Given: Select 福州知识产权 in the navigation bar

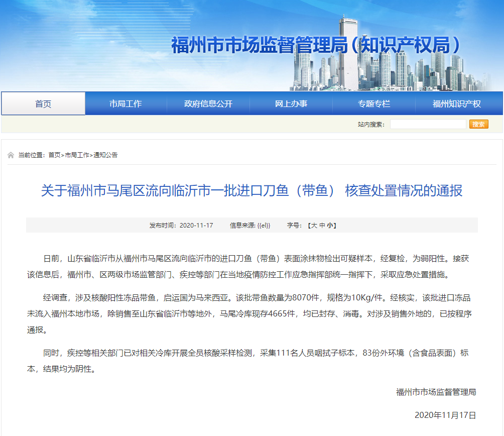Looking at the screenshot, I should coord(457,103).
